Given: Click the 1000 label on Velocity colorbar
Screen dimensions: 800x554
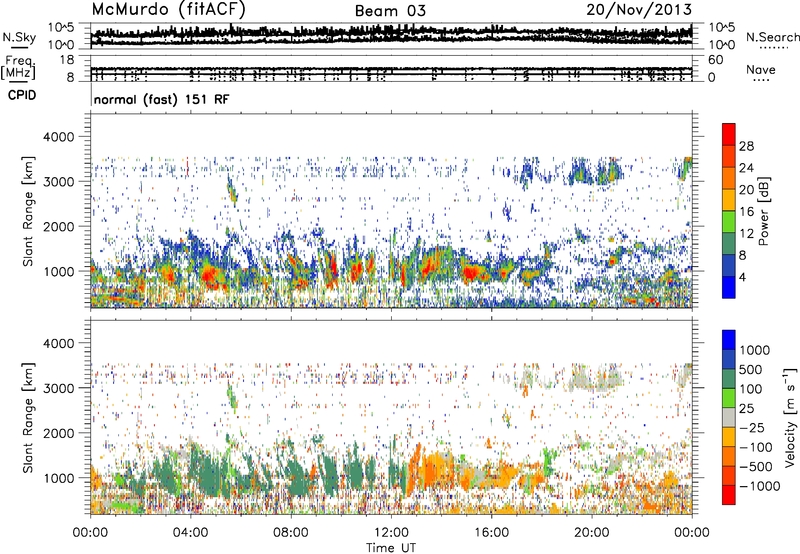Looking at the screenshot, I should pos(755,350).
